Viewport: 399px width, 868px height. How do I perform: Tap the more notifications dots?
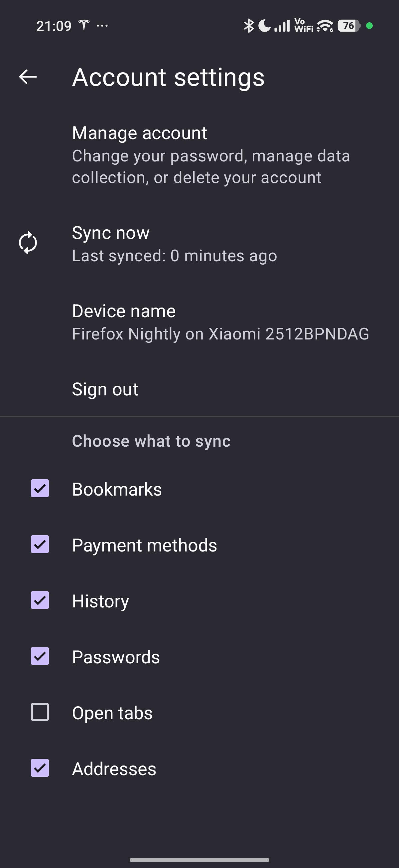102,26
